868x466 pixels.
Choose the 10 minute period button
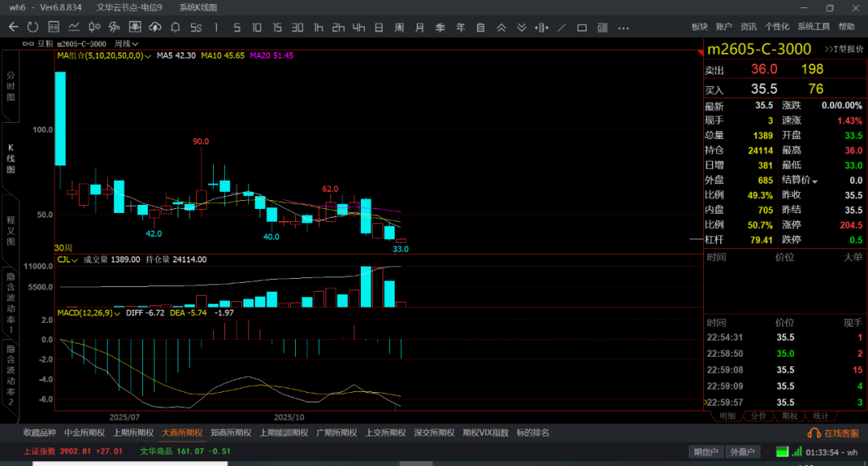257,27
